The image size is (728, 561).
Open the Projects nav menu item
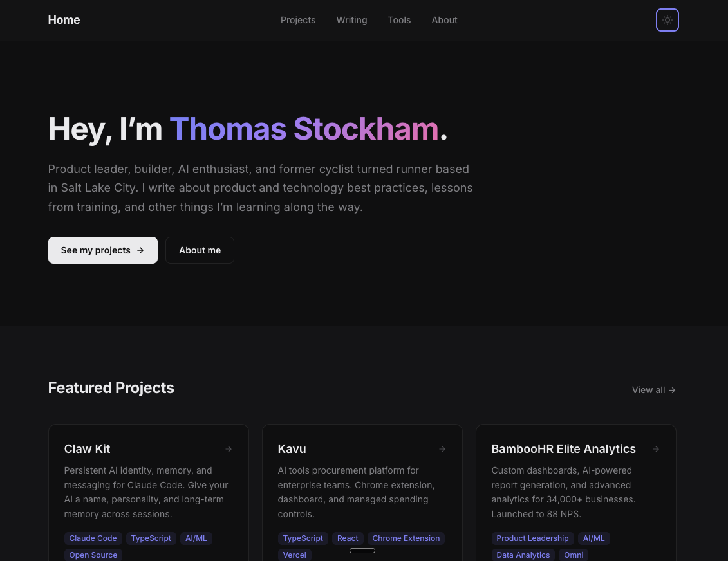tap(298, 20)
